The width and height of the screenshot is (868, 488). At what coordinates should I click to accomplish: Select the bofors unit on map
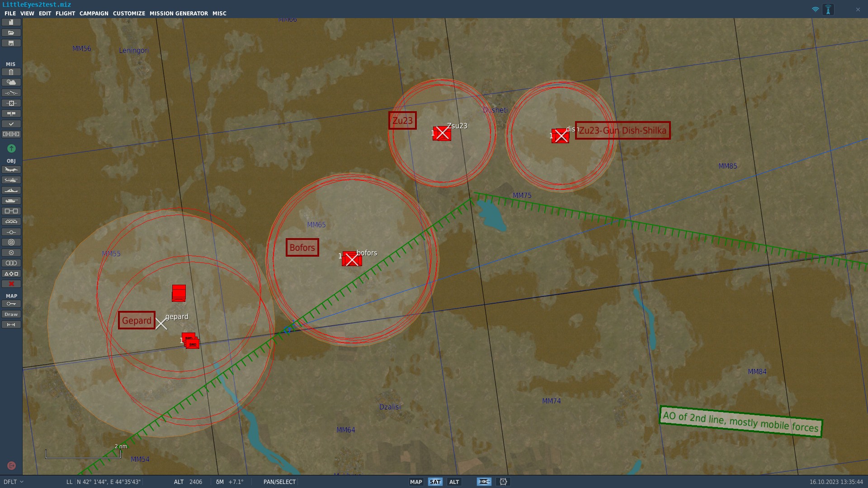pos(351,259)
